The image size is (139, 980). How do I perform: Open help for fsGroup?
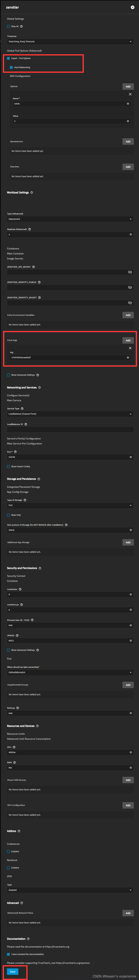(17, 708)
